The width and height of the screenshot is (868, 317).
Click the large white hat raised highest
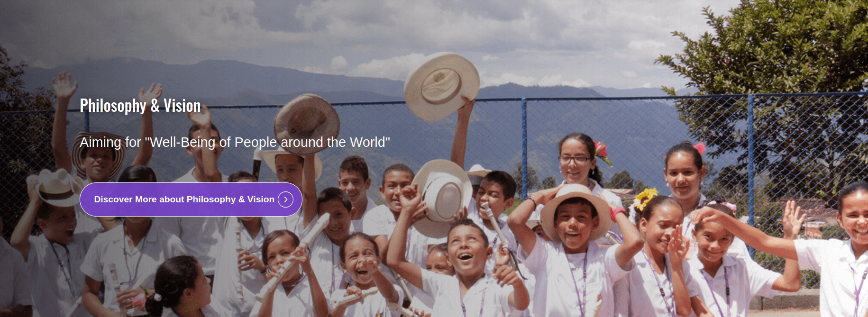click(441, 86)
